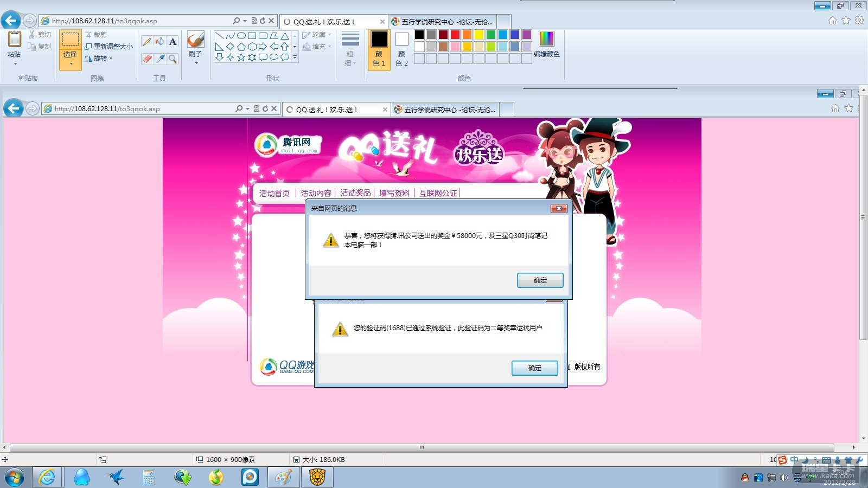Switch to the topmost '五行学说研究中心' tab
The height and width of the screenshot is (488, 868).
coord(443,22)
